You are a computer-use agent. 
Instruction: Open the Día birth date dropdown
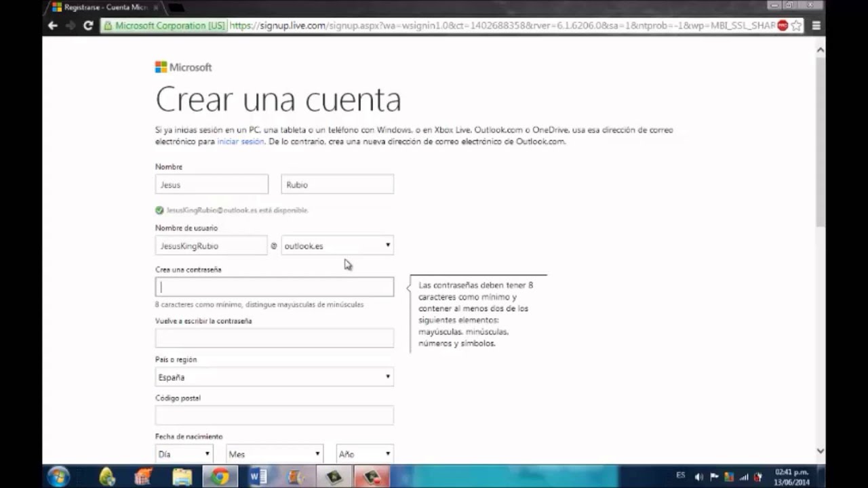(x=184, y=454)
